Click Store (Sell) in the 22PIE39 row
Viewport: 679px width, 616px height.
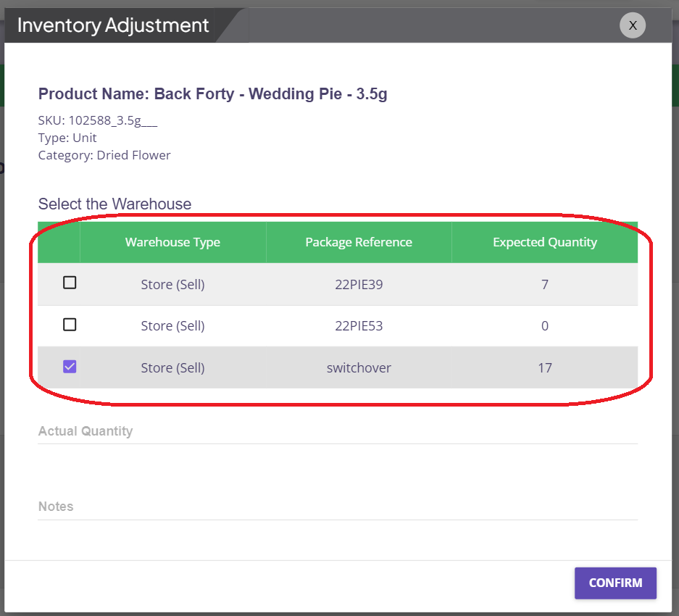tap(172, 285)
